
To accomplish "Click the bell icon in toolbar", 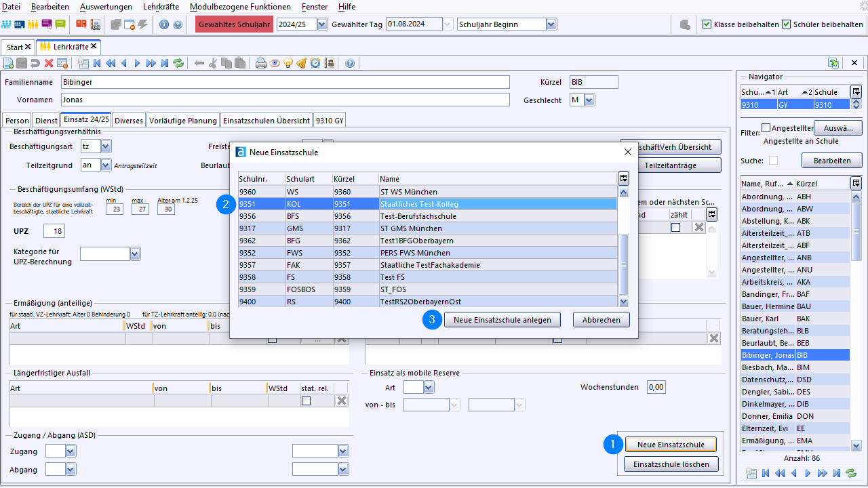I will coord(302,63).
